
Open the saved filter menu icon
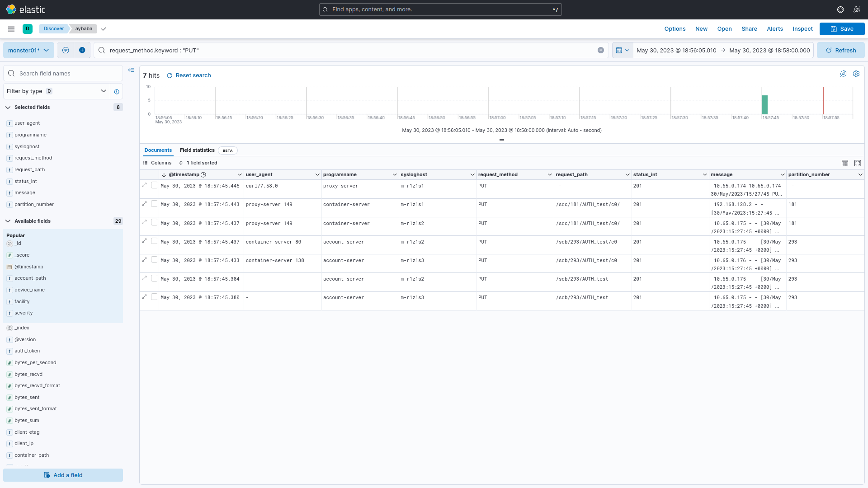click(66, 50)
